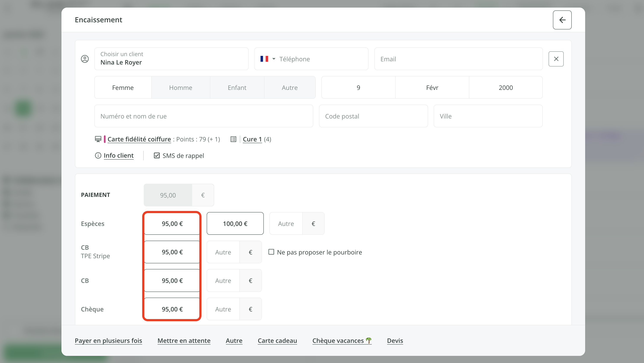The width and height of the screenshot is (644, 363).
Task: Select the Enfant gender tab
Action: (x=237, y=88)
